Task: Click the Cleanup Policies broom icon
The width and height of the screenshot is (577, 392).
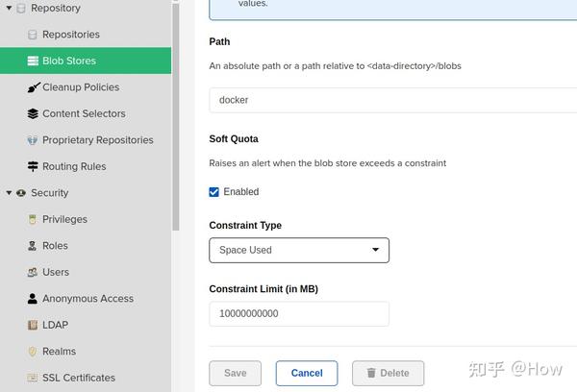Action: click(33, 87)
